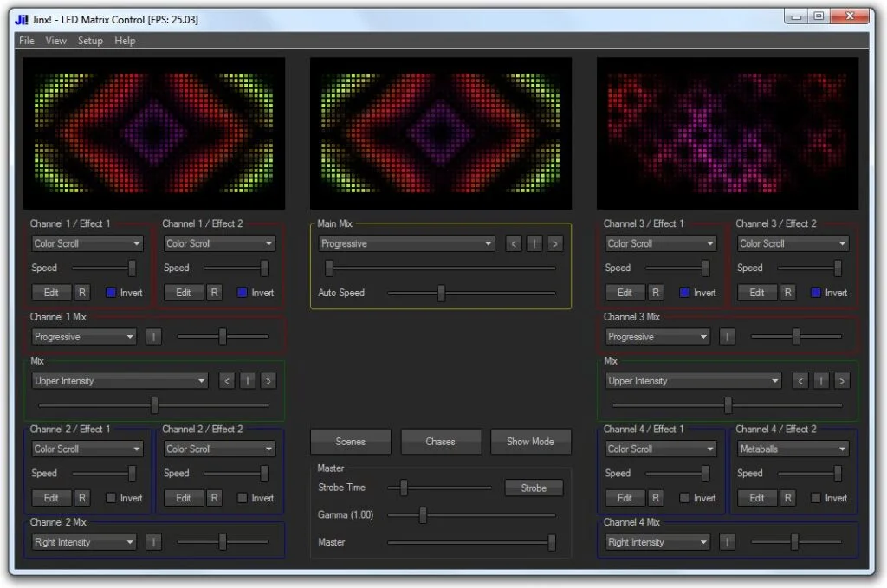Click the Gamma (1.00) slider
Viewport: 887px width, 588px height.
(x=472, y=515)
